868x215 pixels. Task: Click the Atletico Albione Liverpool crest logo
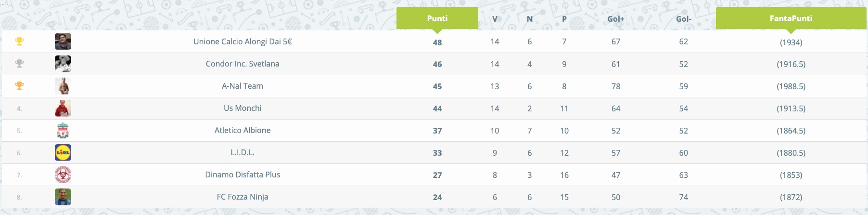click(x=63, y=130)
